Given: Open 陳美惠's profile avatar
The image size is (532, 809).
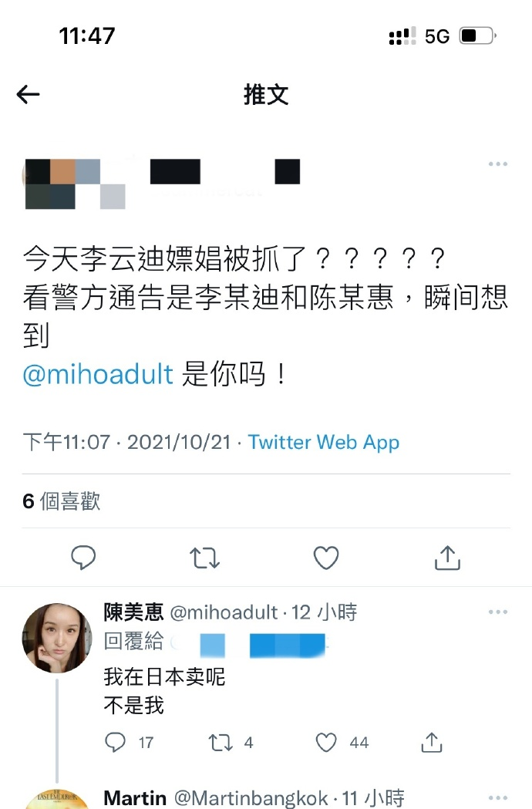Looking at the screenshot, I should click(x=57, y=639).
